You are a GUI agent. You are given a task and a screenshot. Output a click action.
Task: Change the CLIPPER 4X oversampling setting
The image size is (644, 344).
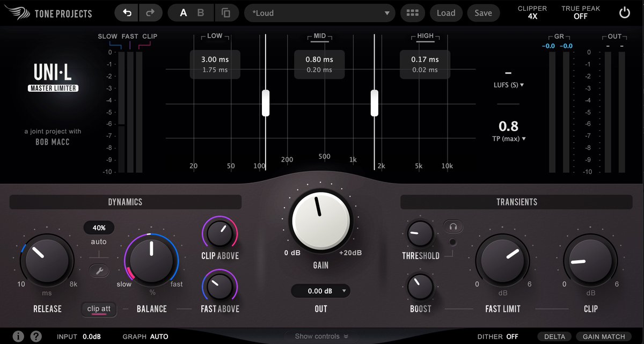point(532,12)
